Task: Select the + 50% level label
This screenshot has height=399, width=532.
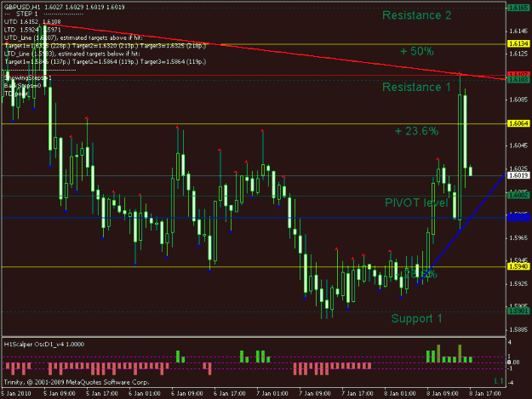Action: coord(416,51)
